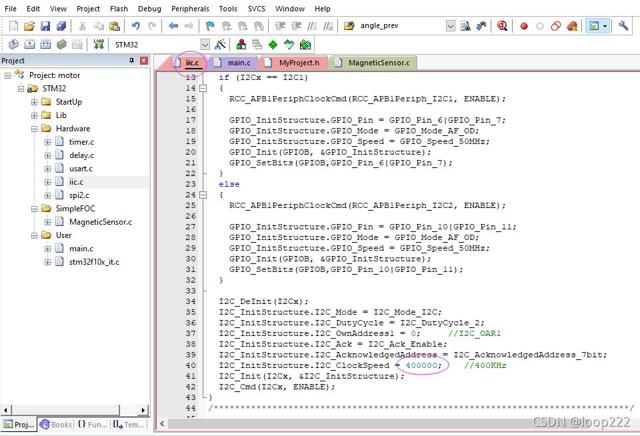Open Manage Project Items icon
The image size is (640, 436).
coord(241,44)
